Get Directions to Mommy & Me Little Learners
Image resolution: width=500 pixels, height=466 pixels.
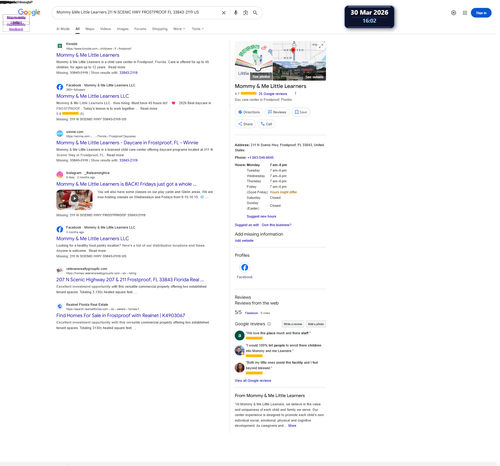point(249,112)
